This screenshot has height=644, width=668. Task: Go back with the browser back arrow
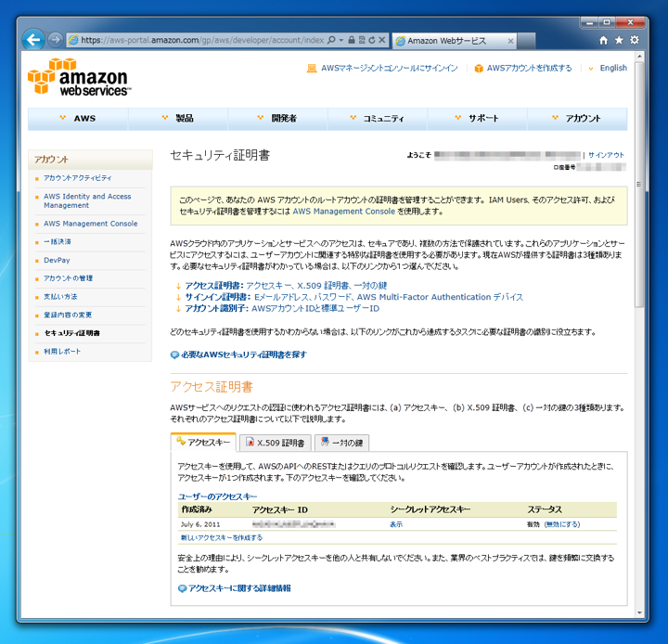33,40
